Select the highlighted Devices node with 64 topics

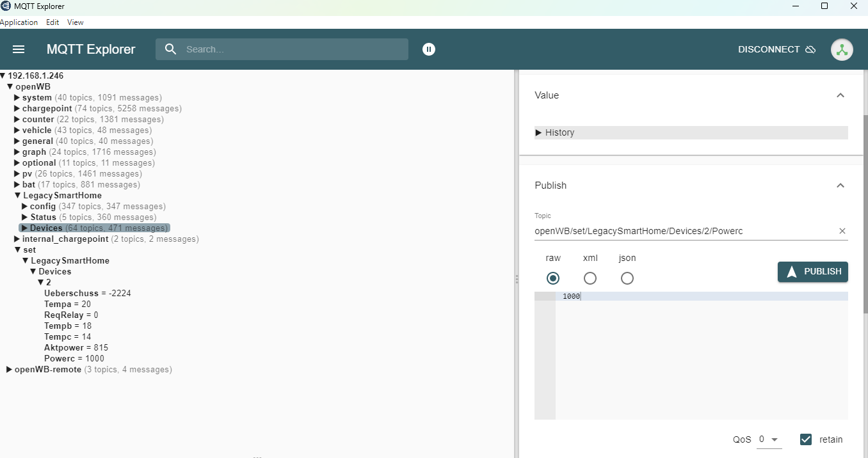[x=95, y=228]
